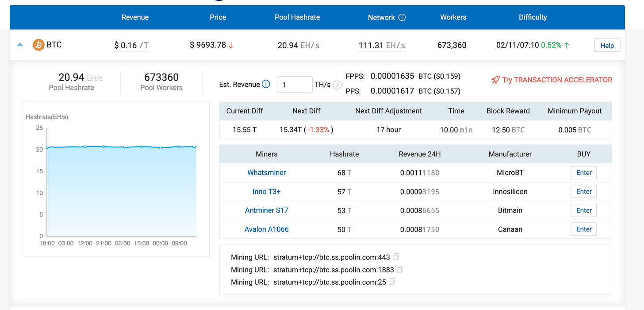This screenshot has height=310, width=644.
Task: Click Enter button for Antminer S17
Action: coord(584,210)
